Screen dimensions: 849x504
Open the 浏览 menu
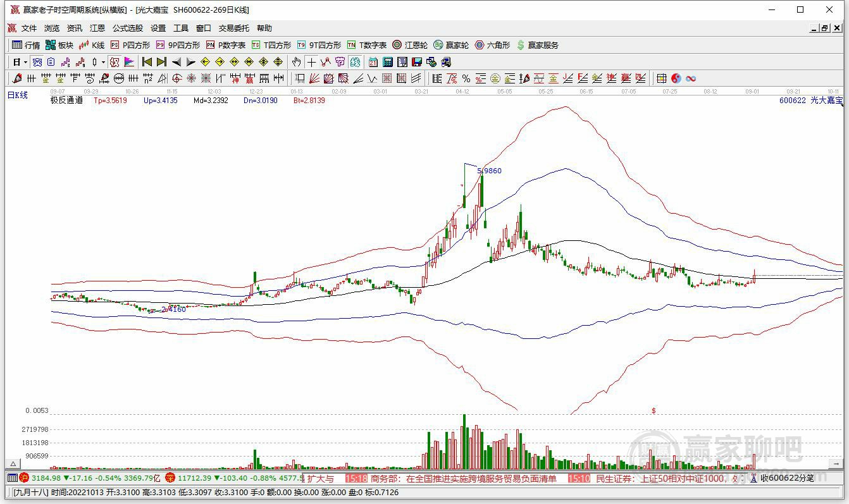(52, 28)
